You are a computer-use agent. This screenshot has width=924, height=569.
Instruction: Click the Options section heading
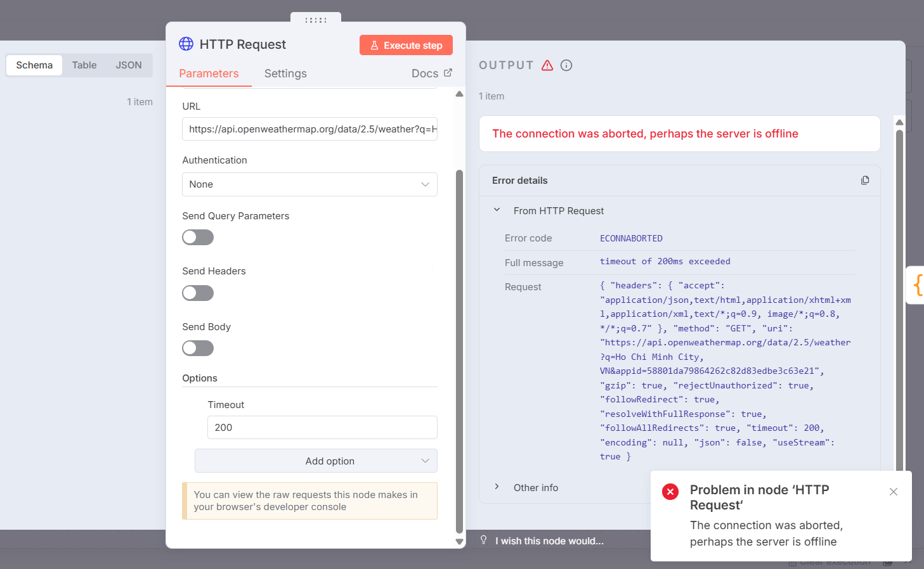pyautogui.click(x=200, y=378)
